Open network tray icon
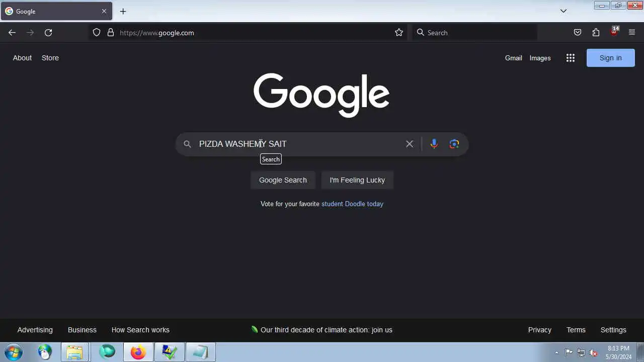The height and width of the screenshot is (362, 644). pos(581,352)
